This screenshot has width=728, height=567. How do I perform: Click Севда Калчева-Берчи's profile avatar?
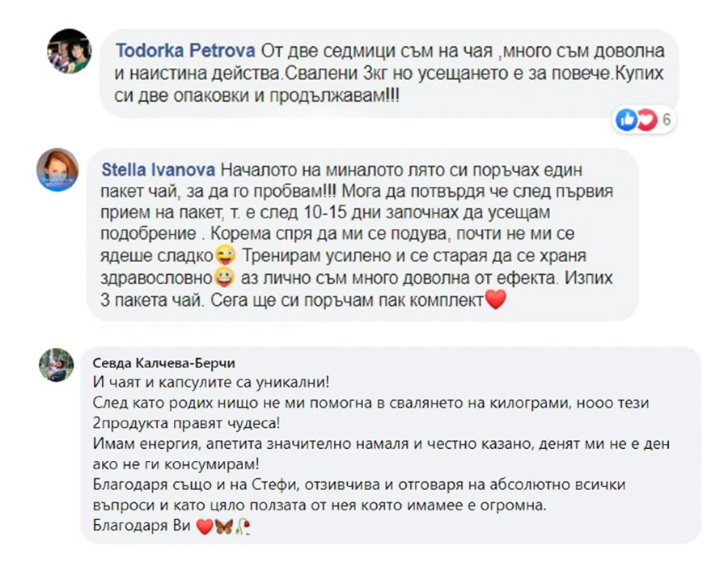tap(56, 365)
